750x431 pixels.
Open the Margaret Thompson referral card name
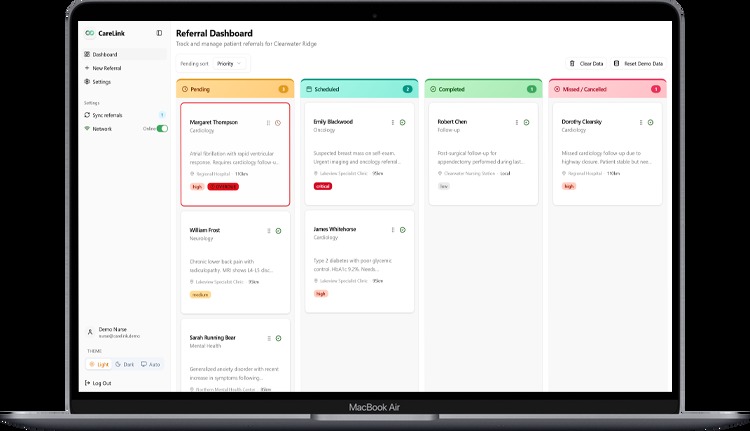(x=213, y=122)
